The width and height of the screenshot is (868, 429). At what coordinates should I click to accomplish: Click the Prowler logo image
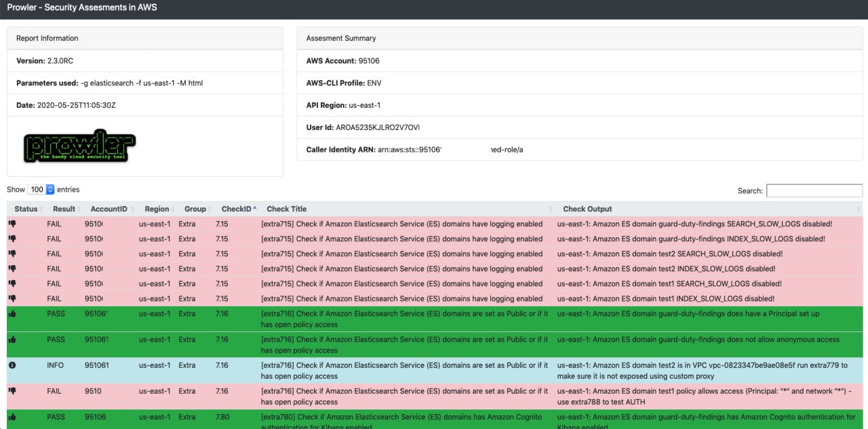pos(79,146)
